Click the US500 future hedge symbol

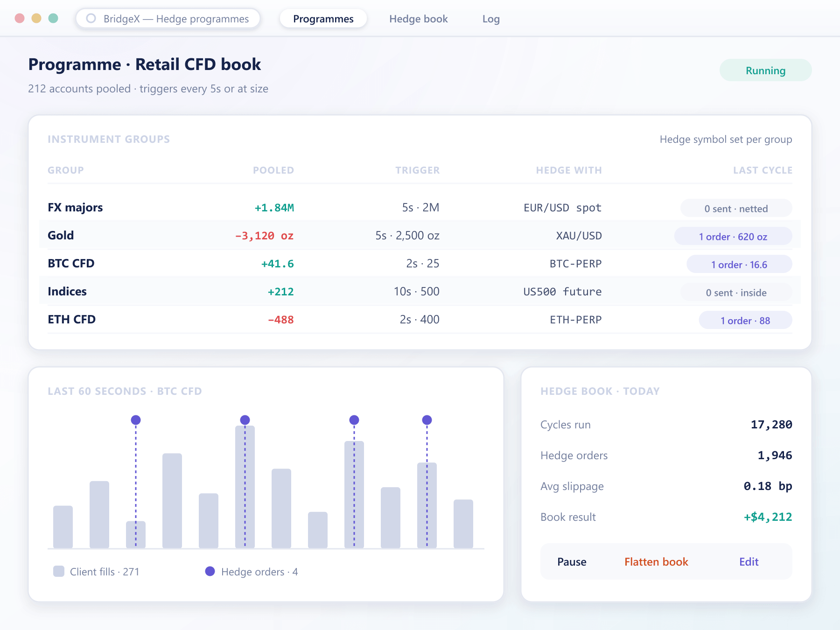pos(562,292)
